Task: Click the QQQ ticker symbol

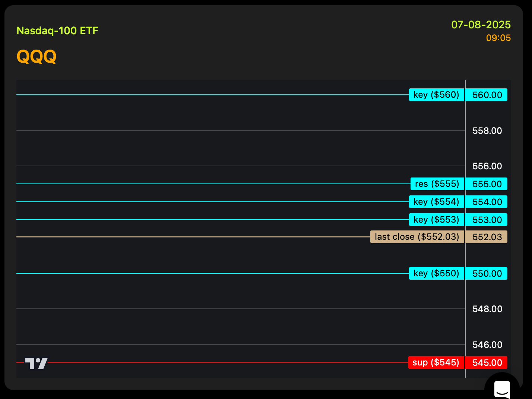Action: pos(37,57)
